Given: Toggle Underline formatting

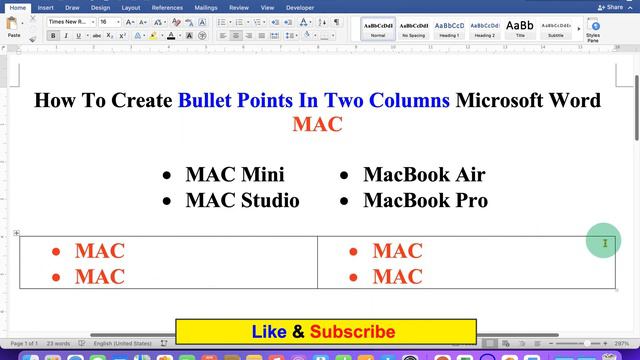Looking at the screenshot, I should click(78, 36).
